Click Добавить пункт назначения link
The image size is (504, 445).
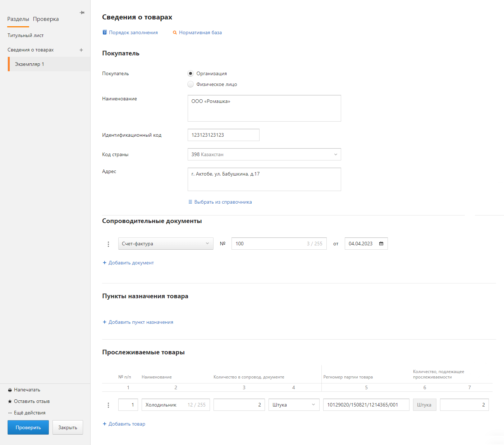click(141, 322)
